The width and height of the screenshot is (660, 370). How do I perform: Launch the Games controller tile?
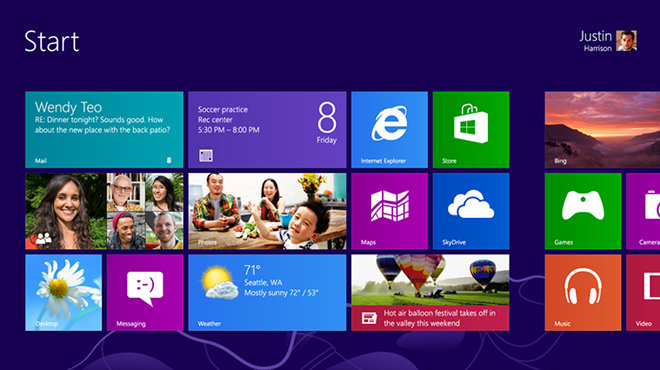click(x=583, y=211)
